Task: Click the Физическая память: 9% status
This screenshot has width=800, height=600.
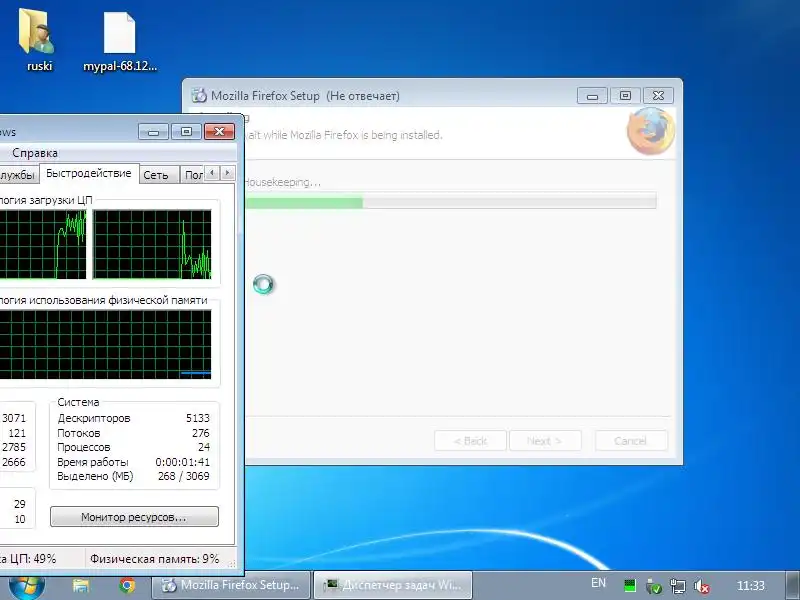Action: pos(155,559)
